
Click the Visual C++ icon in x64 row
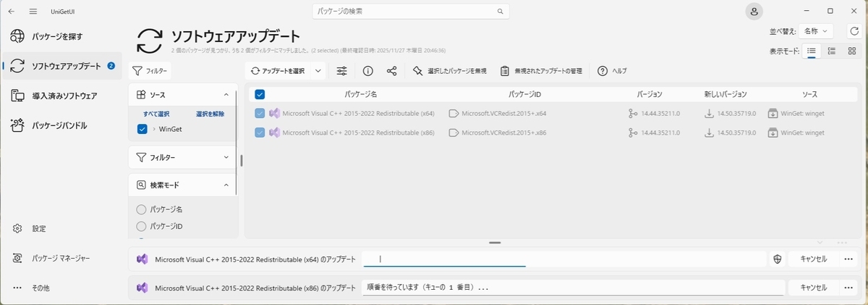(x=274, y=113)
